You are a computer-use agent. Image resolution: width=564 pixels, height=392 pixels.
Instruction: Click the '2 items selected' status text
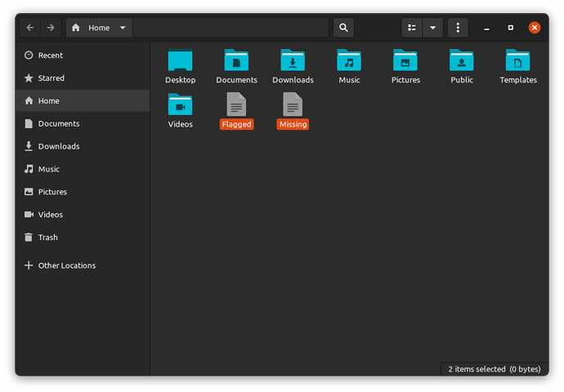[477, 369]
